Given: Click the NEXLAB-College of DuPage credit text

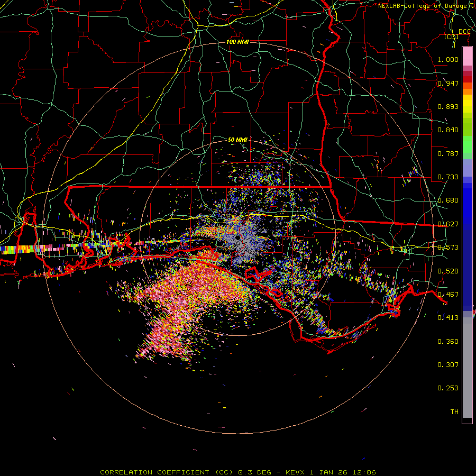Looking at the screenshot, I should click(426, 6).
